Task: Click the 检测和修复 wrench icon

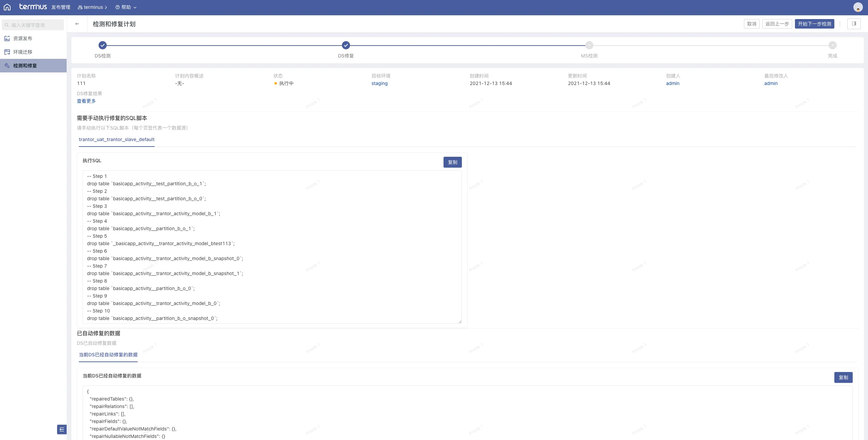Action: pyautogui.click(x=7, y=66)
